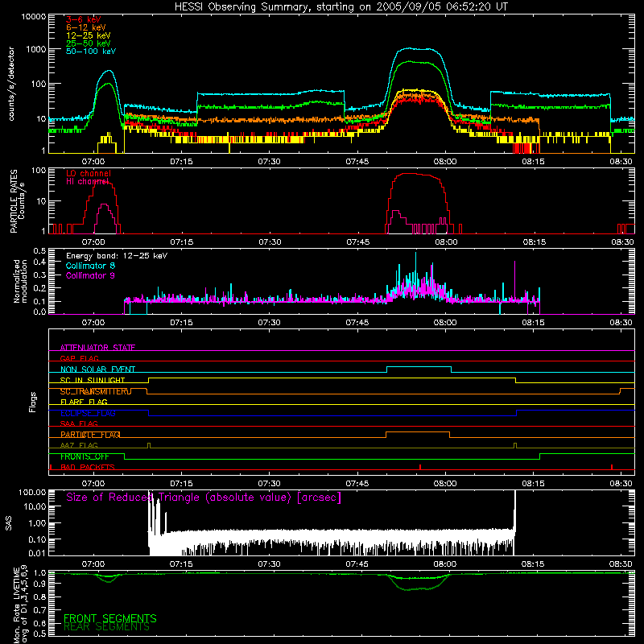Click the GAP_FLAG label
The height and width of the screenshot is (644, 644).
click(79, 358)
